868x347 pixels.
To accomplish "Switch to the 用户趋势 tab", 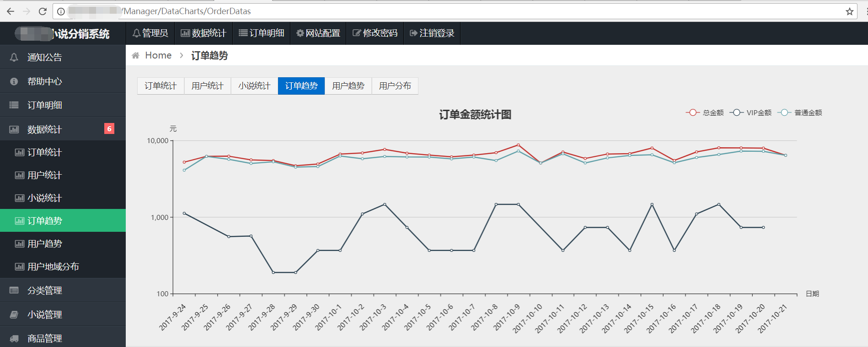I will click(348, 86).
